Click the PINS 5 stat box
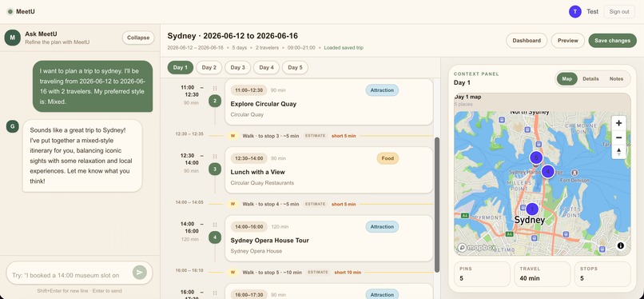 482,274
